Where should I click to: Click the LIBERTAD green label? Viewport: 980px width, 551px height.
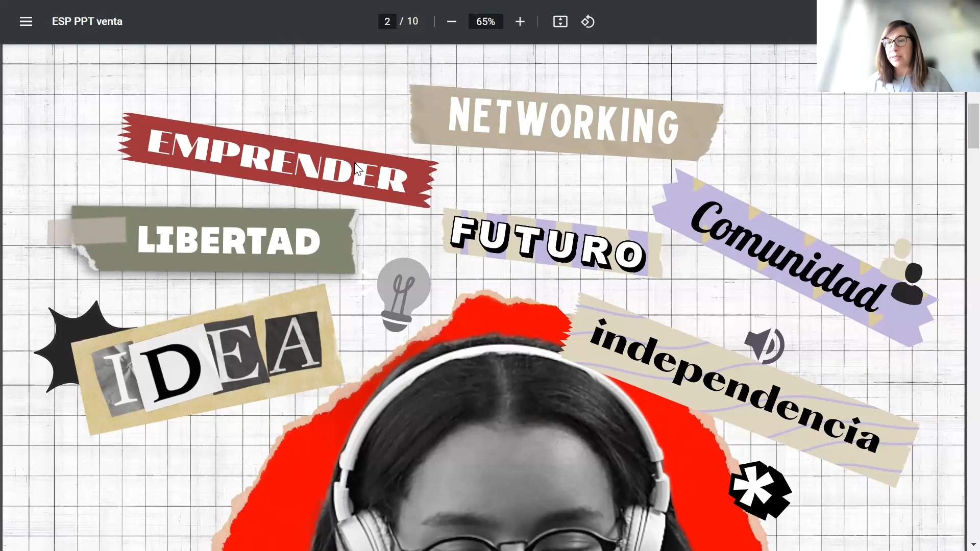[x=228, y=240]
